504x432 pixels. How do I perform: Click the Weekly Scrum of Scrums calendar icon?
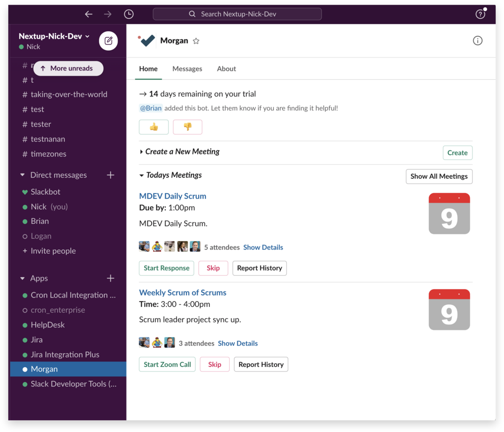tap(449, 310)
